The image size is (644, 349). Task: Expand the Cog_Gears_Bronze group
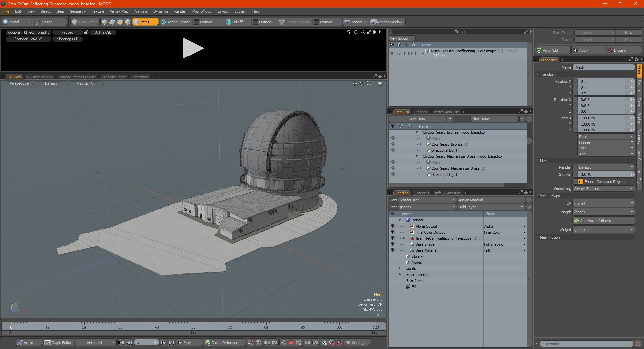pyautogui.click(x=421, y=144)
